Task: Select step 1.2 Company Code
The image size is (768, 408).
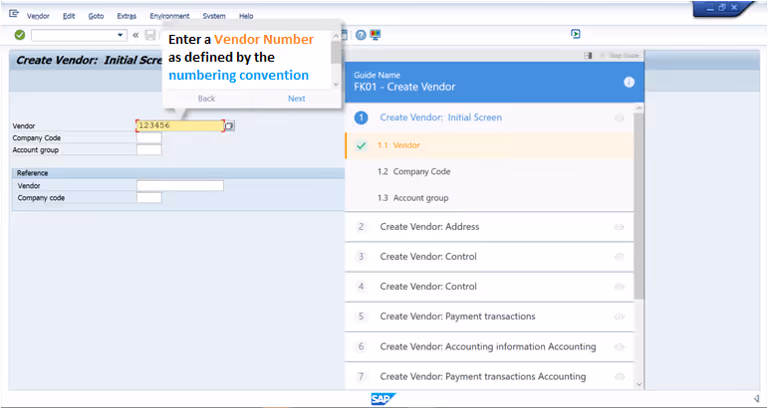Action: coord(489,172)
